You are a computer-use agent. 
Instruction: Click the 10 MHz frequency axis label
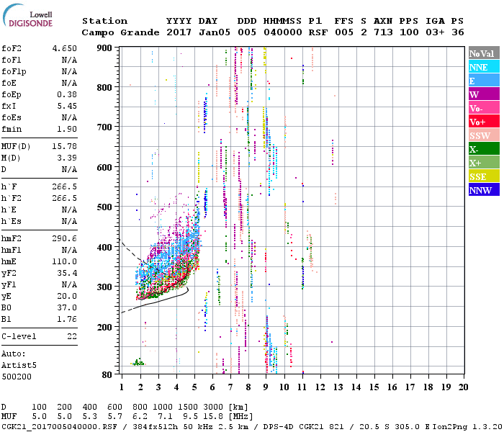[284, 387]
